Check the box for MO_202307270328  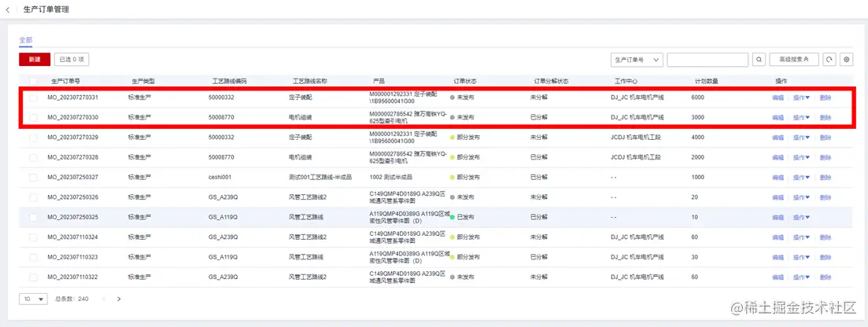(33, 157)
